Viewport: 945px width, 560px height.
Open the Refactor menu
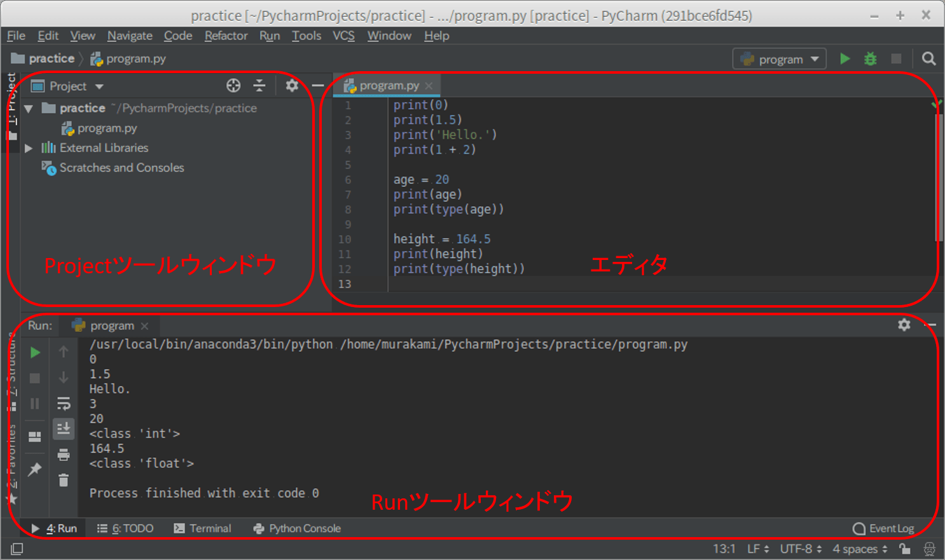pos(226,36)
